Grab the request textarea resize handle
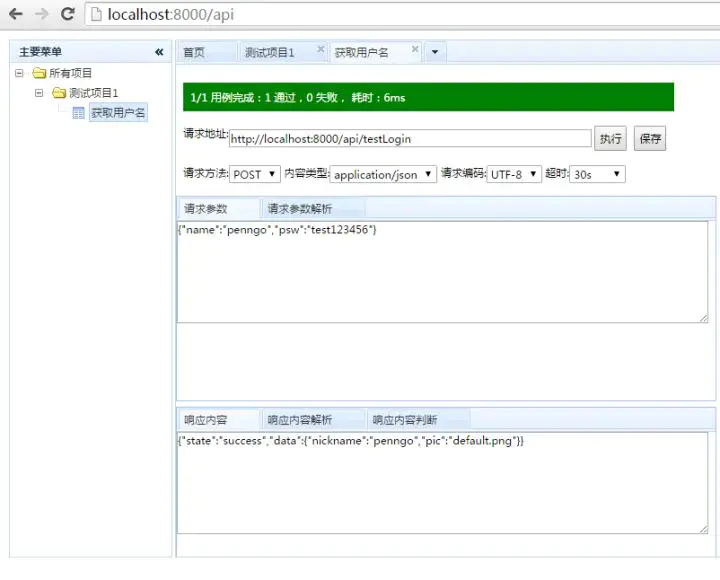This screenshot has height=580, width=720. click(x=703, y=318)
